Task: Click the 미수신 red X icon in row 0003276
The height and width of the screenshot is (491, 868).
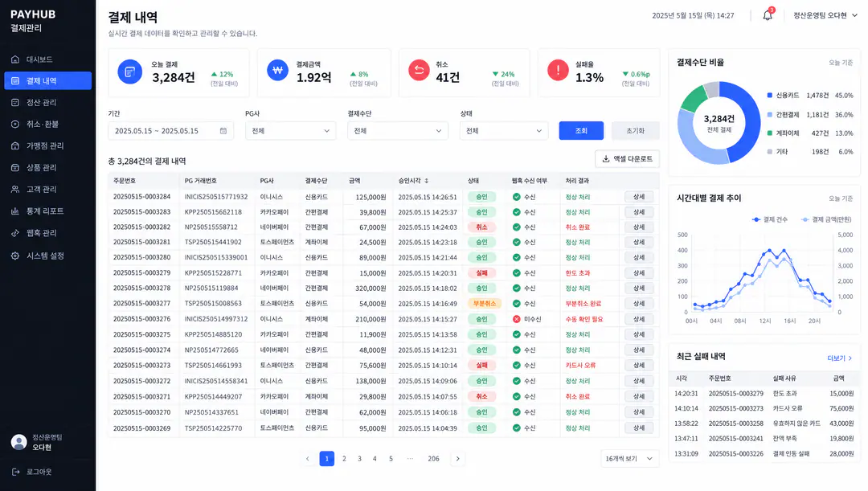Action: tap(517, 319)
